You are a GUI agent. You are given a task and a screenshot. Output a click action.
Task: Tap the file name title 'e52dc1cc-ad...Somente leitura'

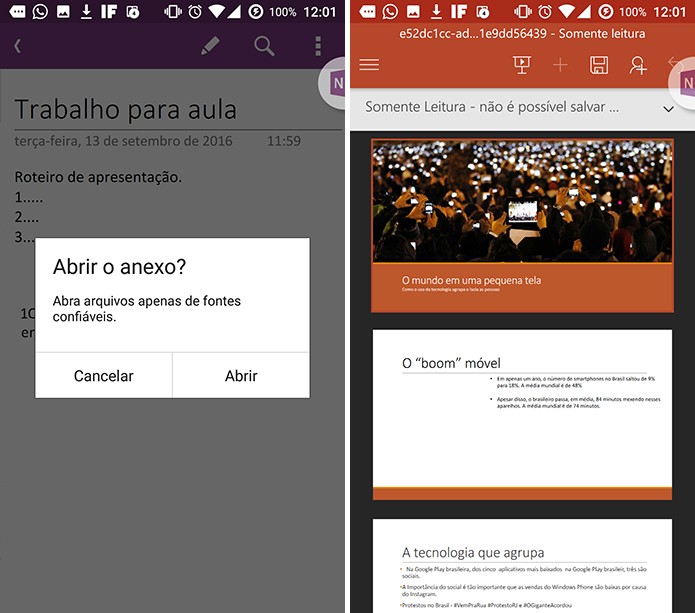coord(522,34)
